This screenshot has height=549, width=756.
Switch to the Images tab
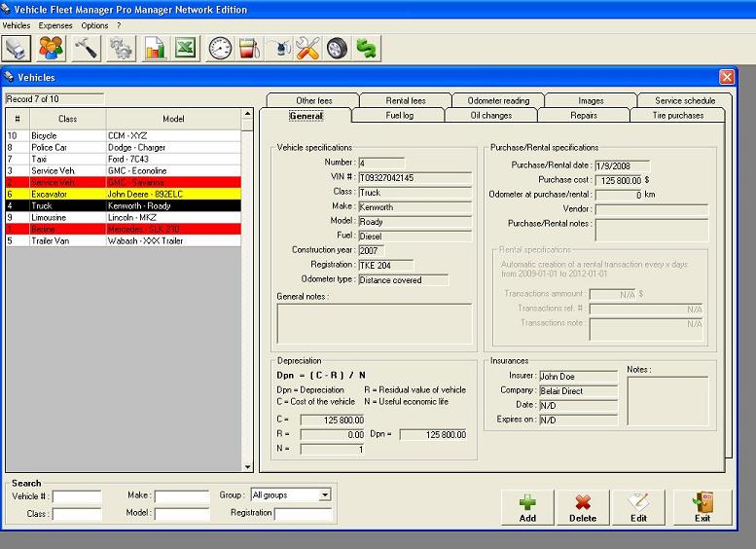(x=591, y=100)
